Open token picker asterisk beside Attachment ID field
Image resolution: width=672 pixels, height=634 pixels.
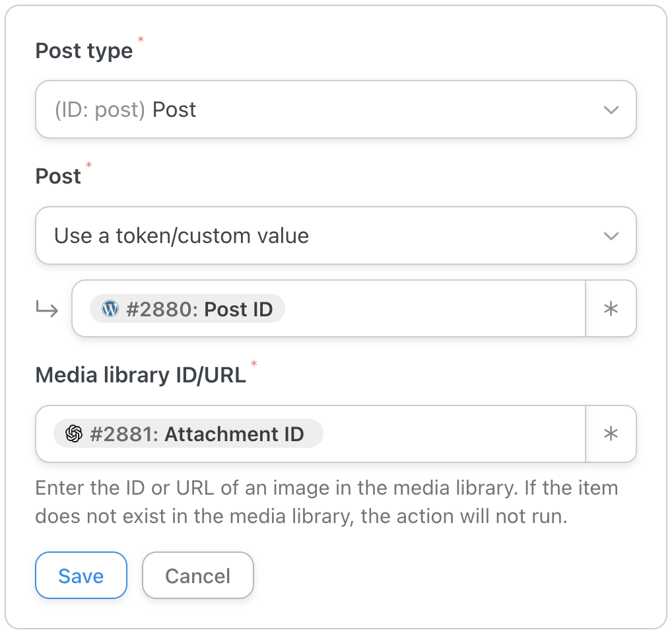point(611,434)
